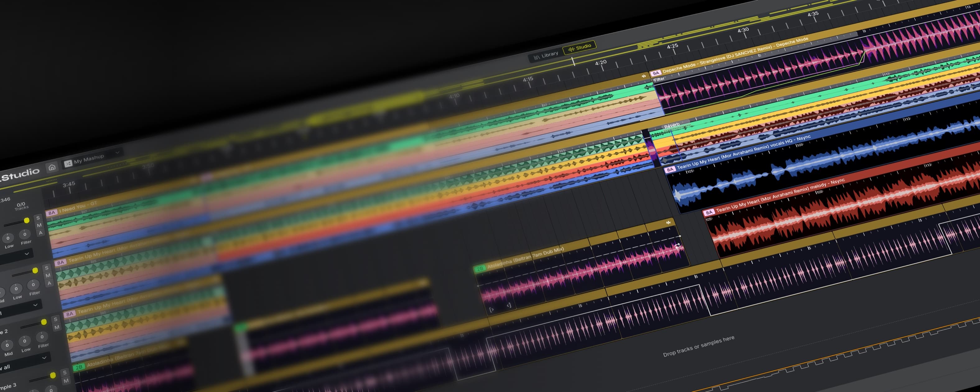The image size is (980, 392).
Task: Click the Sample 2 Low knob
Action: [24, 341]
